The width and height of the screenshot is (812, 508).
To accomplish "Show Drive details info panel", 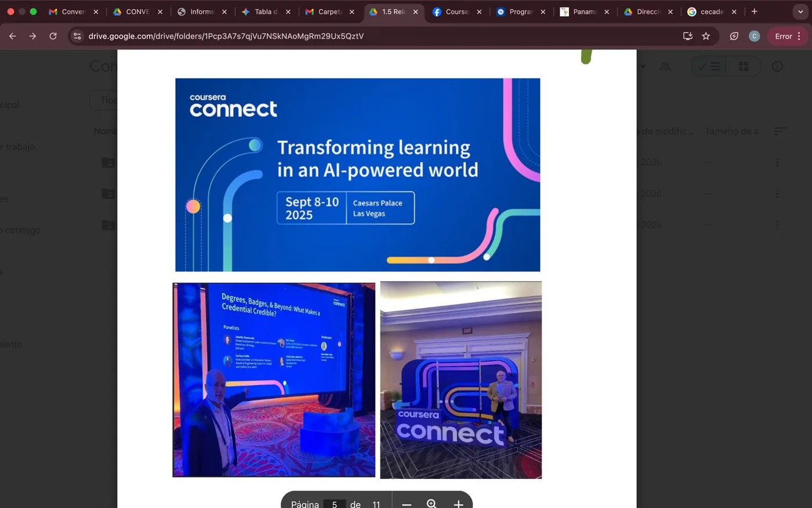I will tap(777, 67).
